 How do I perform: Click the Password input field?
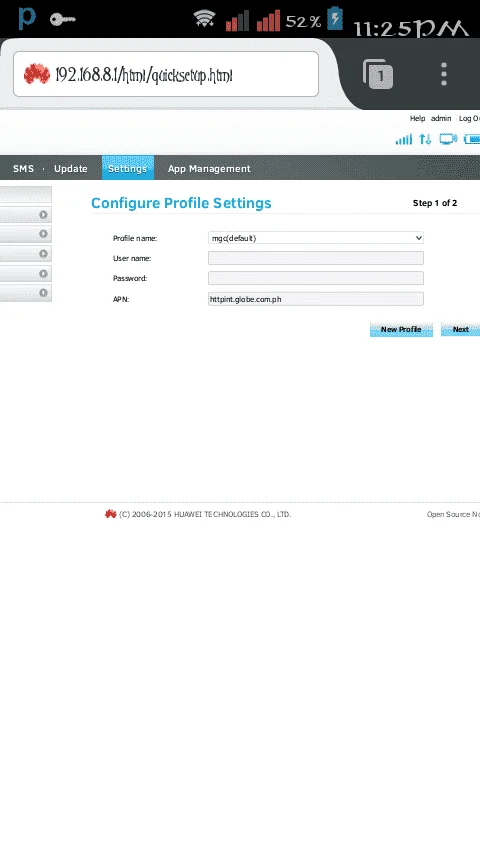pyautogui.click(x=315, y=278)
